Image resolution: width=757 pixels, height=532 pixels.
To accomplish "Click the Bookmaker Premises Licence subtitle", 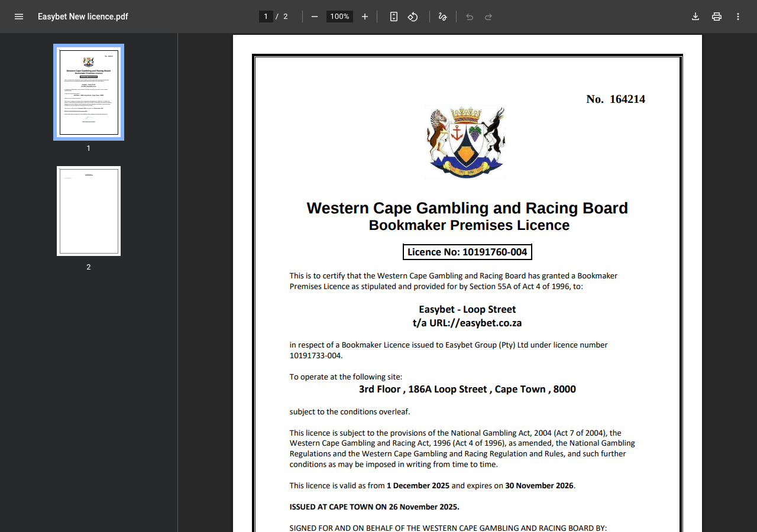I will (x=469, y=225).
